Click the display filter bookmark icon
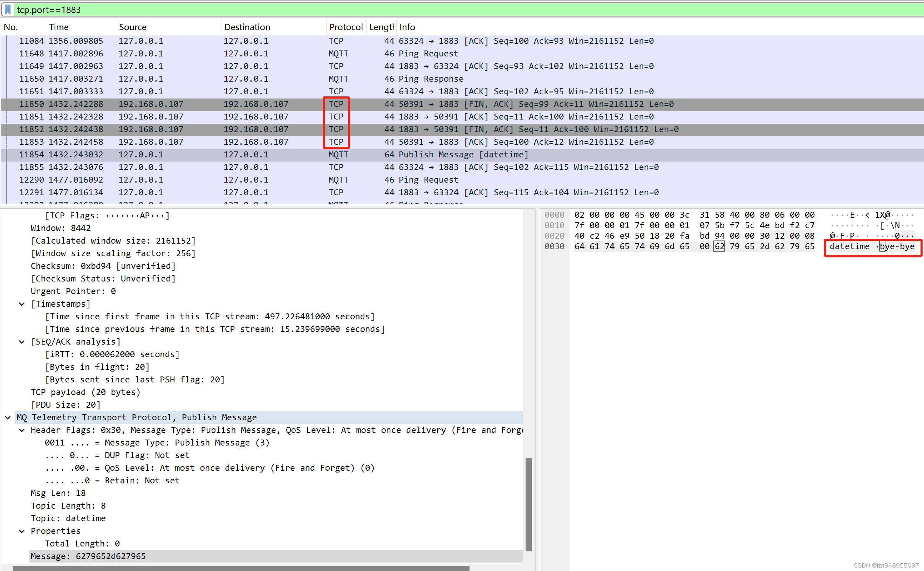Screen dimensions: 924x571 pos(8,9)
